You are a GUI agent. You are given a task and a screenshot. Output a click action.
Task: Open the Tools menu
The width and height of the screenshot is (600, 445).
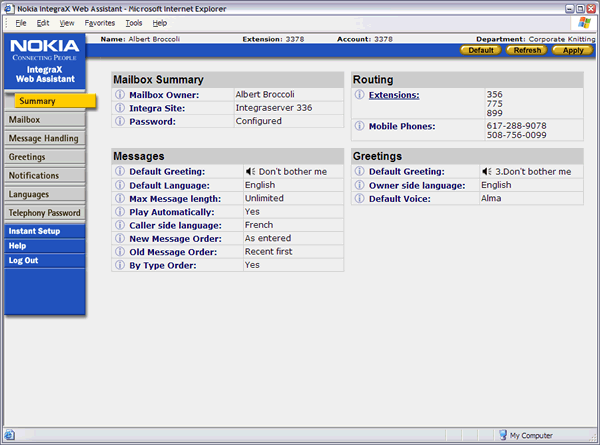[x=134, y=23]
